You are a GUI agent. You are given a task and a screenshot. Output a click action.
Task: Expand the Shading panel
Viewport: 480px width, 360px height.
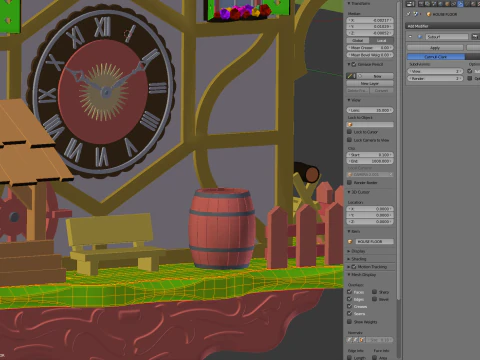349,259
